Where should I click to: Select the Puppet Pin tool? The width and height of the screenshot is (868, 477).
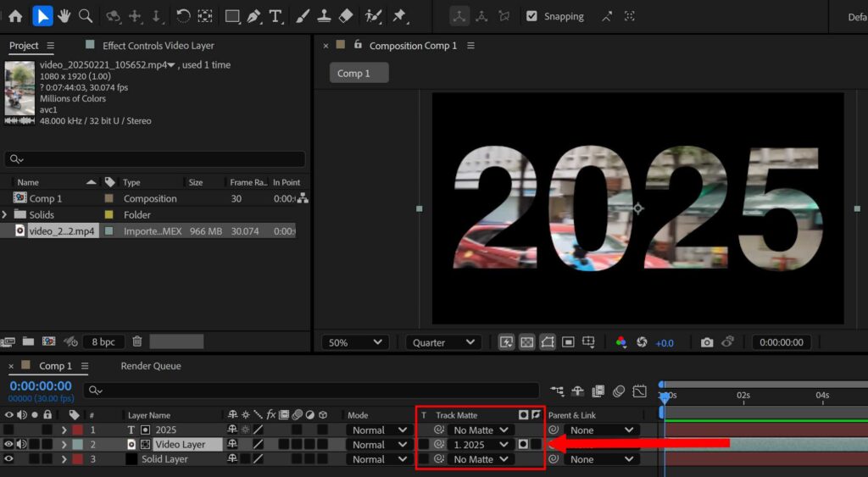(x=399, y=16)
